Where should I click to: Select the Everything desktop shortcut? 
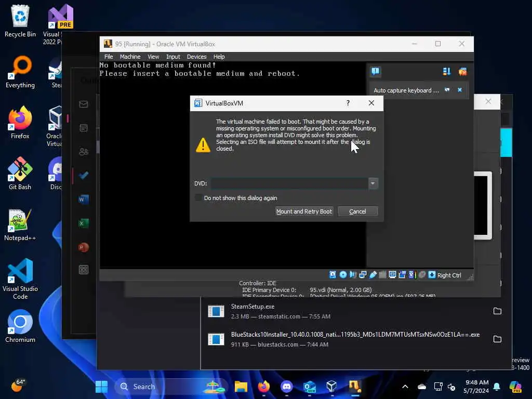[20, 72]
